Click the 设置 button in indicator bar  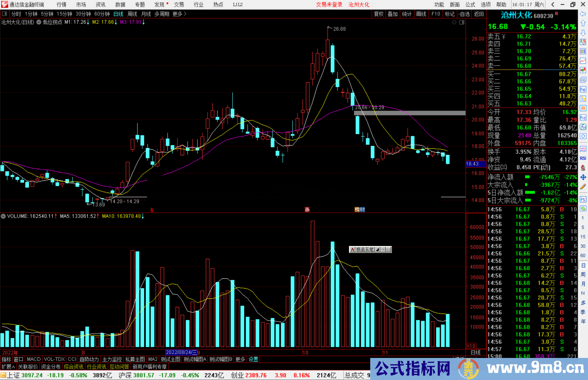tap(253, 359)
